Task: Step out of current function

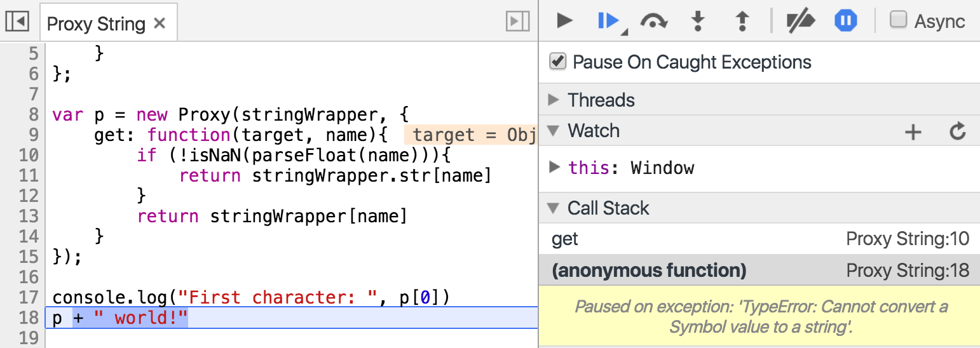Action: coord(741,22)
